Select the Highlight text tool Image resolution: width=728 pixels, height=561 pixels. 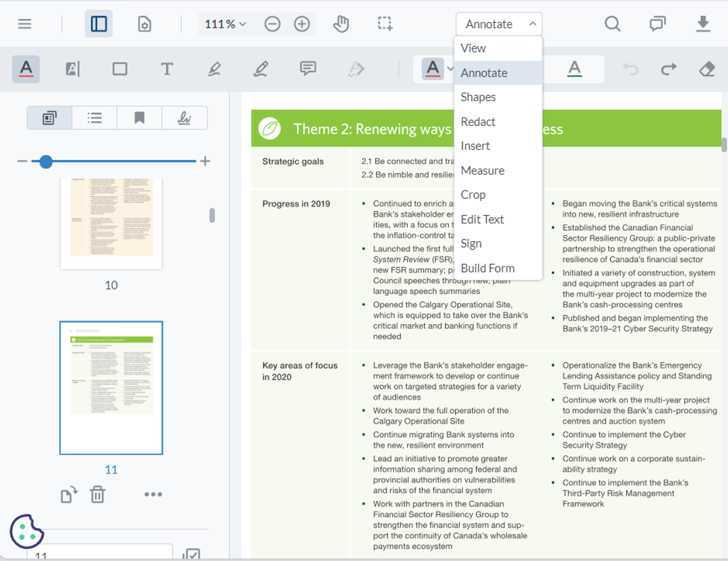pyautogui.click(x=26, y=68)
